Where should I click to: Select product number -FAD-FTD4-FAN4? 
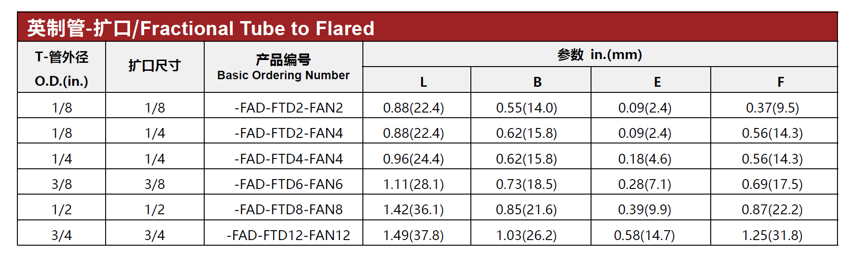coord(289,159)
